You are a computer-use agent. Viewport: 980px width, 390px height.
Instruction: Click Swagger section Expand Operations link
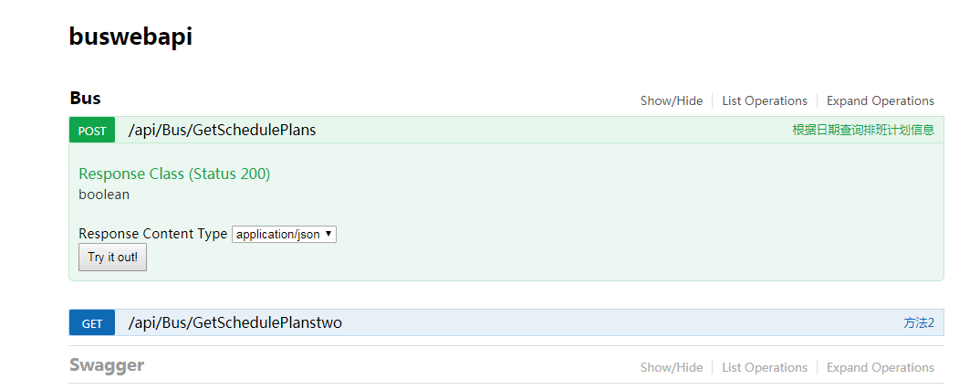(x=880, y=367)
